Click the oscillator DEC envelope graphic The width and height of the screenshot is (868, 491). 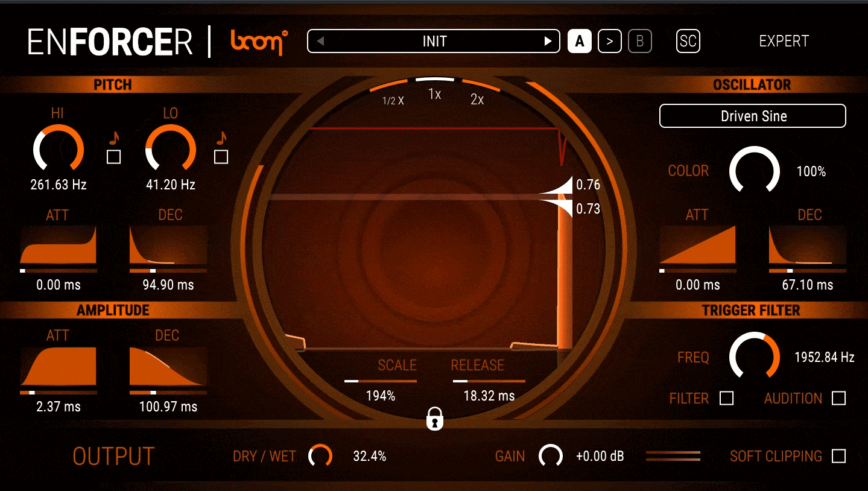point(807,247)
